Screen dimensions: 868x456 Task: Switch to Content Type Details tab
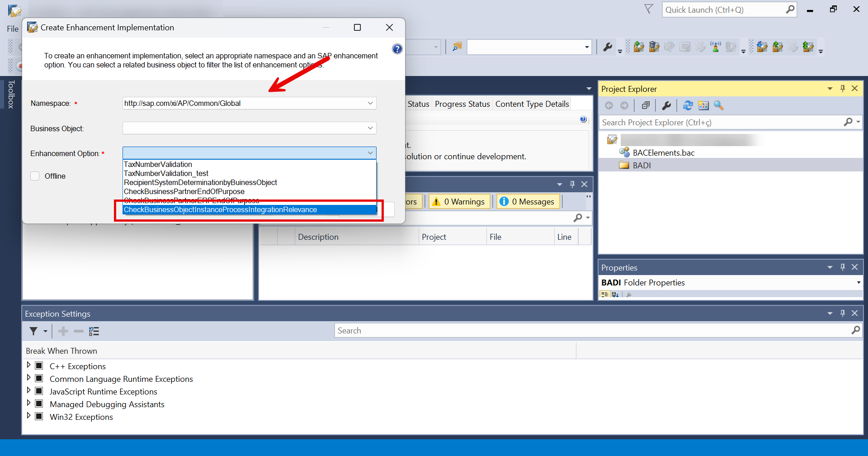tap(532, 104)
